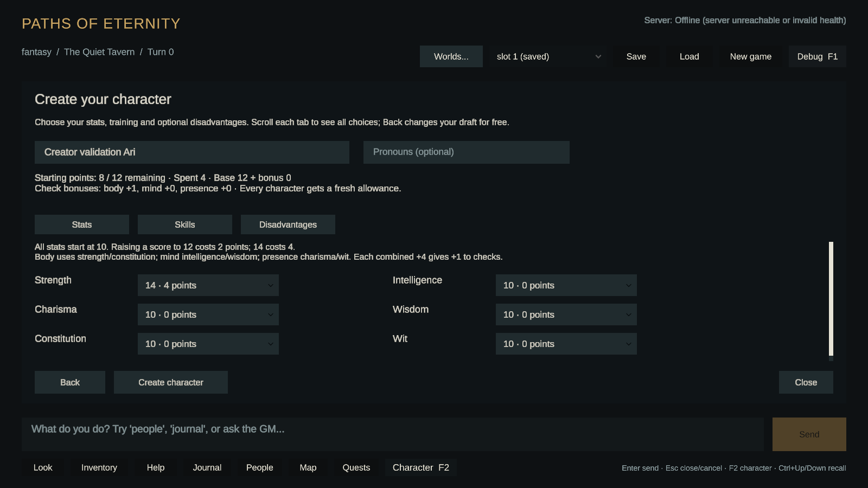Viewport: 868px width, 488px height.
Task: Open the People quick action
Action: (x=260, y=467)
